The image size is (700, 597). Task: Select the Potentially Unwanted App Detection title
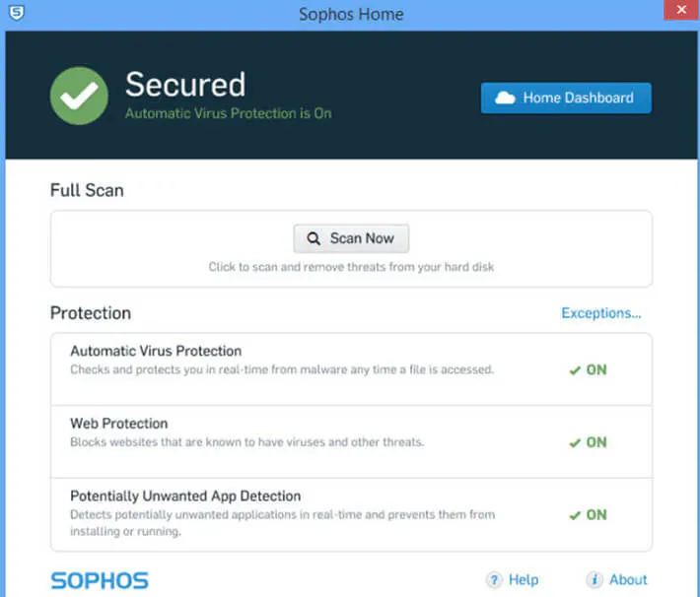[x=185, y=496]
